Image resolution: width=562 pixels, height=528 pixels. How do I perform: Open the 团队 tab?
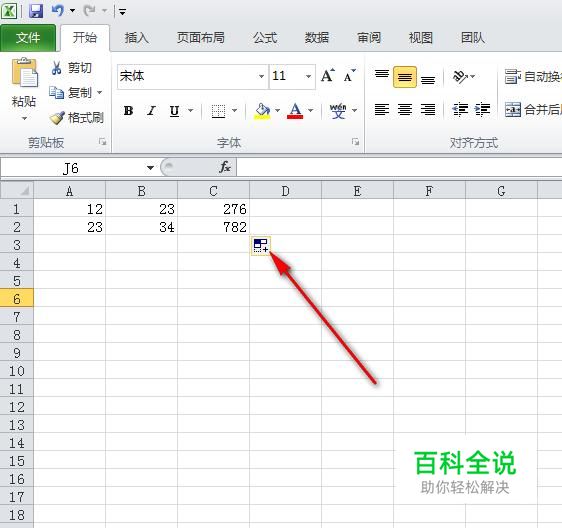click(x=473, y=38)
